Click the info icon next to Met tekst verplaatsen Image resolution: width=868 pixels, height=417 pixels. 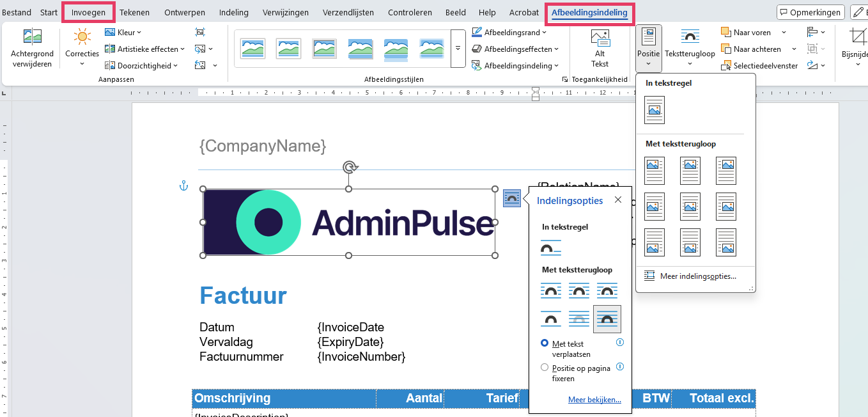coord(619,343)
